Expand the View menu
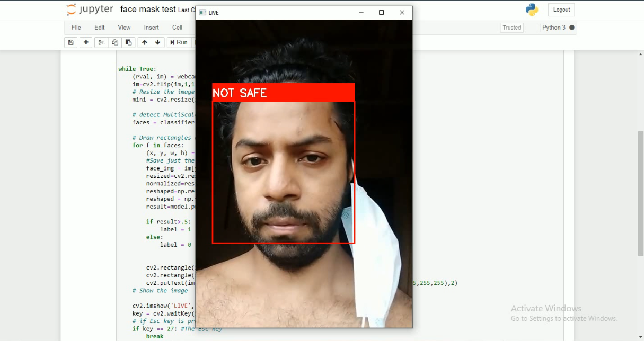The image size is (644, 341). [x=123, y=27]
